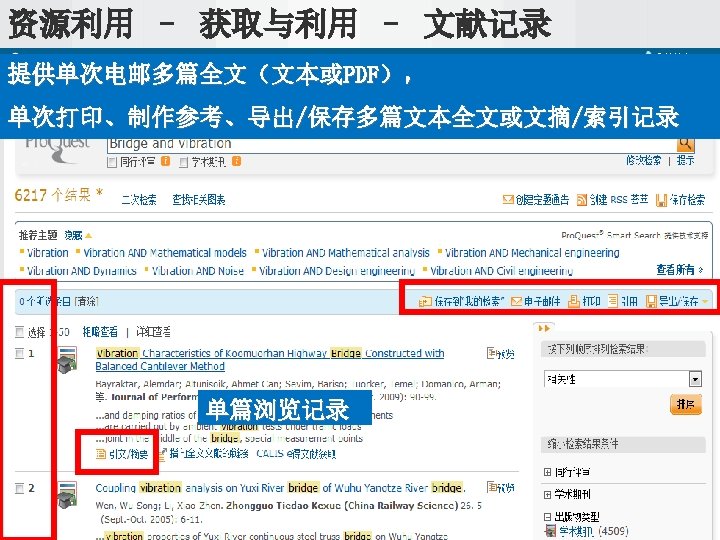Viewport: 720px width, 540px height.
Task: Collapse the source type filter
Action: tap(547, 517)
